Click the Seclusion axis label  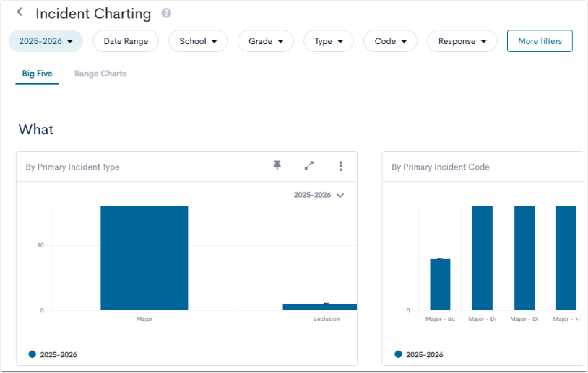point(327,319)
